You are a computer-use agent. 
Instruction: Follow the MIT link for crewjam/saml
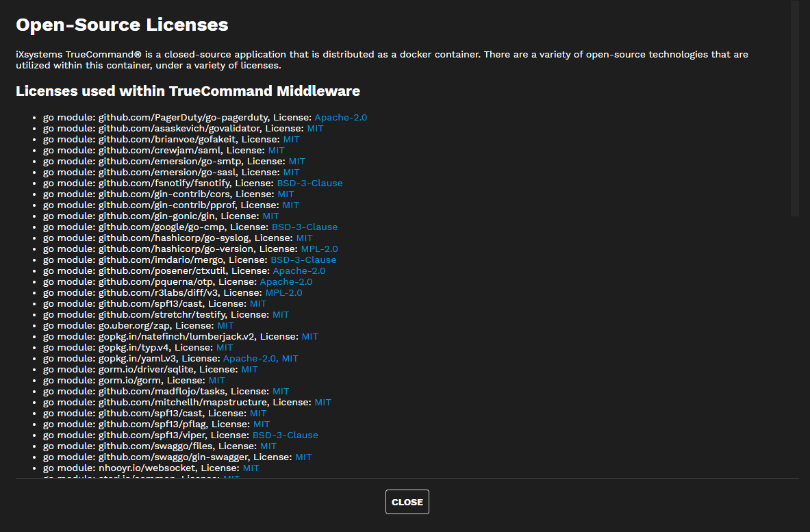[276, 150]
